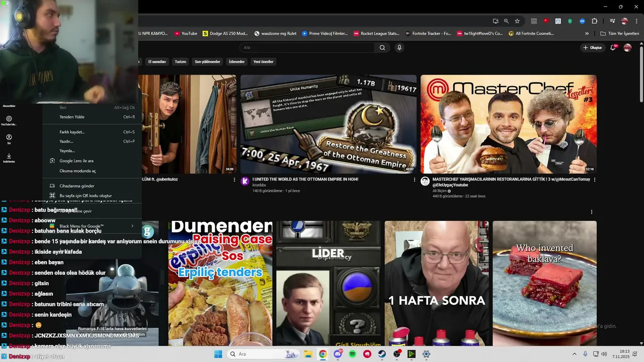
Task: Select Yeniden Yükle in context menu
Action: coord(92,117)
